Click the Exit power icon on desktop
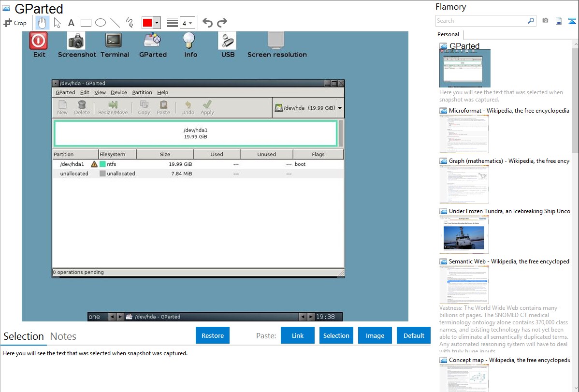This screenshot has height=392, width=579. click(39, 41)
